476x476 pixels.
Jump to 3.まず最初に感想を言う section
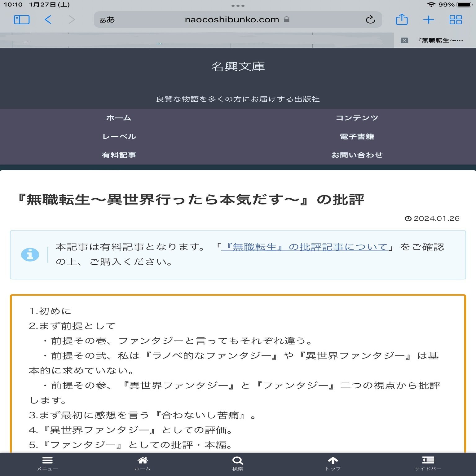[x=143, y=415]
